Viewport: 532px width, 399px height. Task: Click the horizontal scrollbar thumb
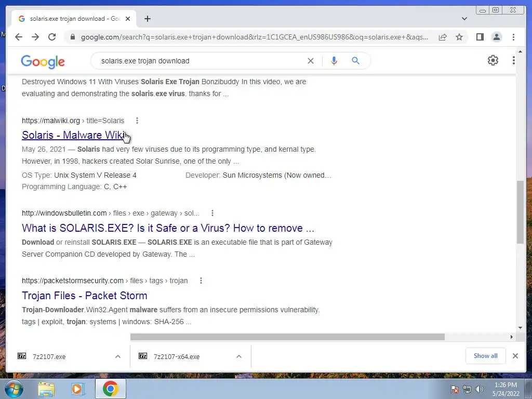click(x=287, y=337)
